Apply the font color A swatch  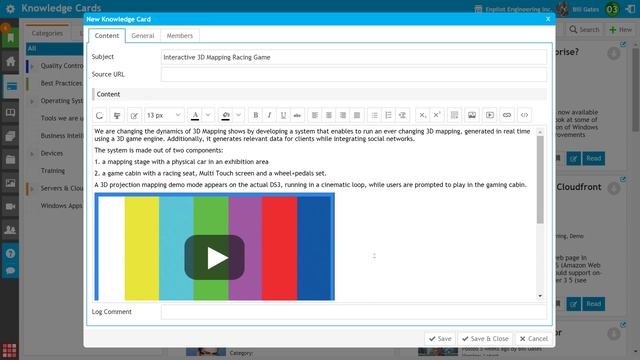tap(195, 116)
